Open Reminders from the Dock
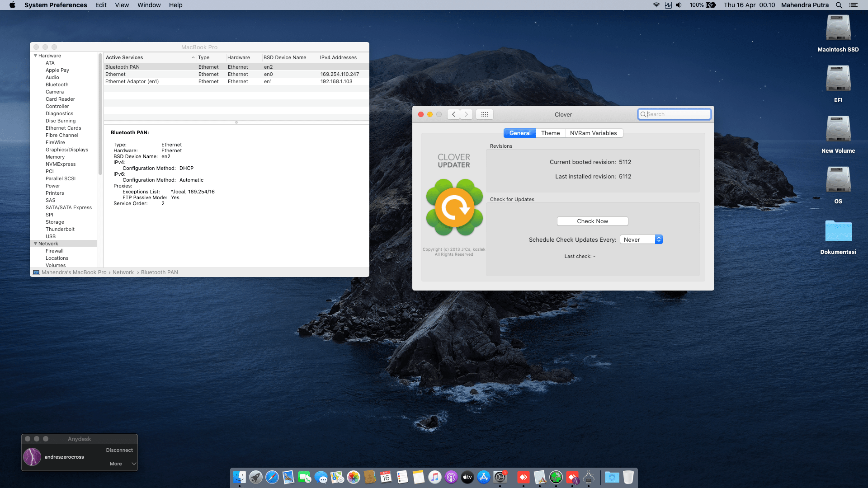This screenshot has width=868, height=488. pos(402,477)
